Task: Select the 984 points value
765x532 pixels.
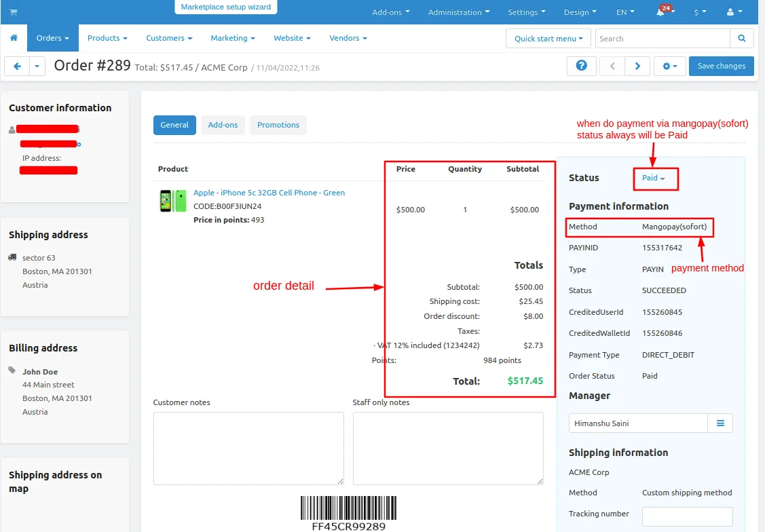Action: coord(502,360)
